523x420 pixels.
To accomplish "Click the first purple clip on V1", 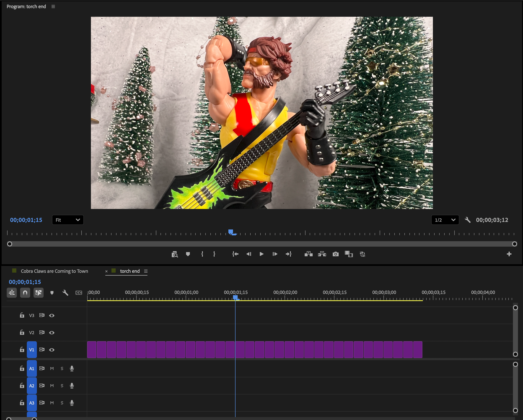I will coord(92,349).
